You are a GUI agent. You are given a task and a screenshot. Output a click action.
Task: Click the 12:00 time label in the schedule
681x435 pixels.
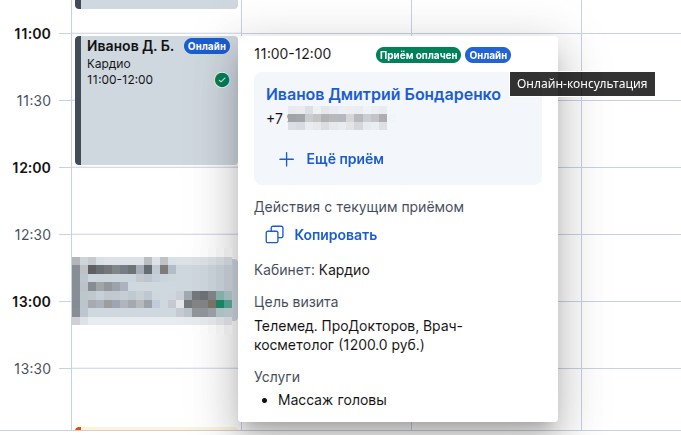pyautogui.click(x=31, y=168)
